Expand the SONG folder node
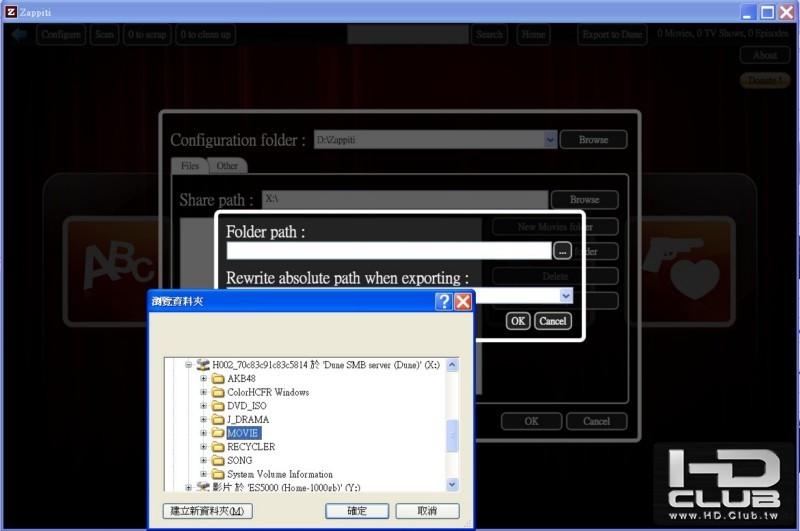 tap(204, 460)
